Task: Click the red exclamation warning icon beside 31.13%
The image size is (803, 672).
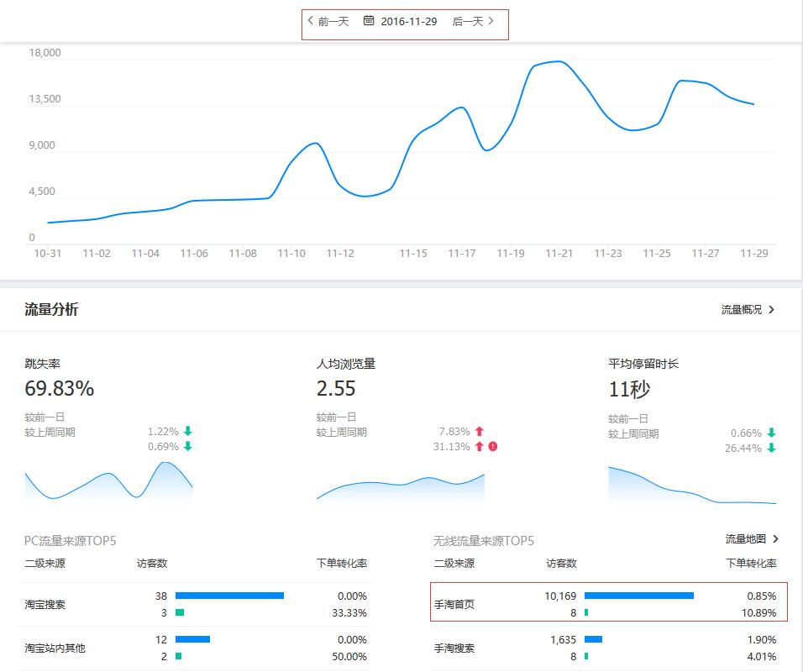Action: click(x=493, y=446)
